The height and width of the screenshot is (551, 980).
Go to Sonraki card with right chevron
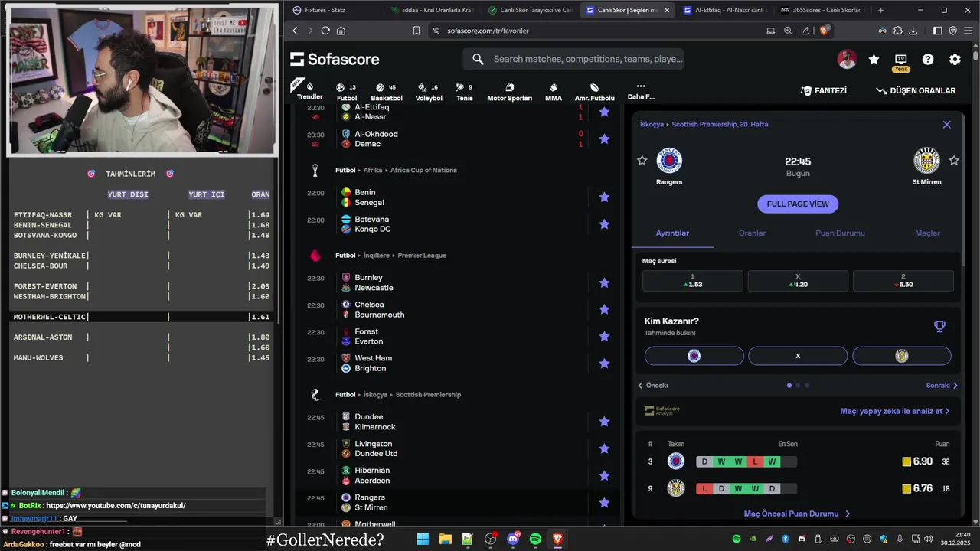coord(942,386)
